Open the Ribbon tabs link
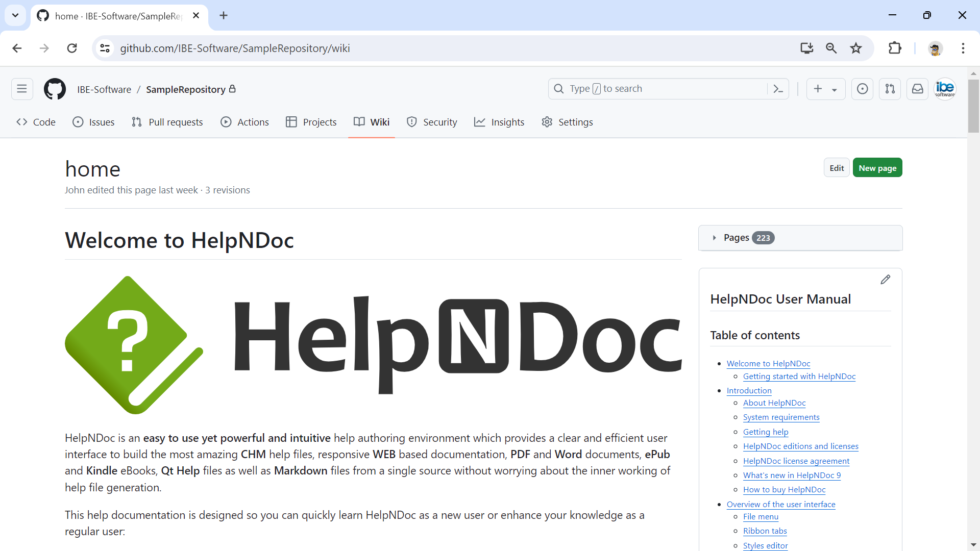 [x=765, y=531]
